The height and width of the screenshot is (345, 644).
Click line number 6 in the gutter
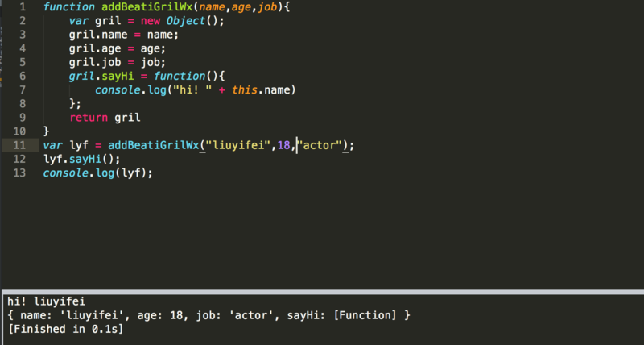tap(23, 76)
